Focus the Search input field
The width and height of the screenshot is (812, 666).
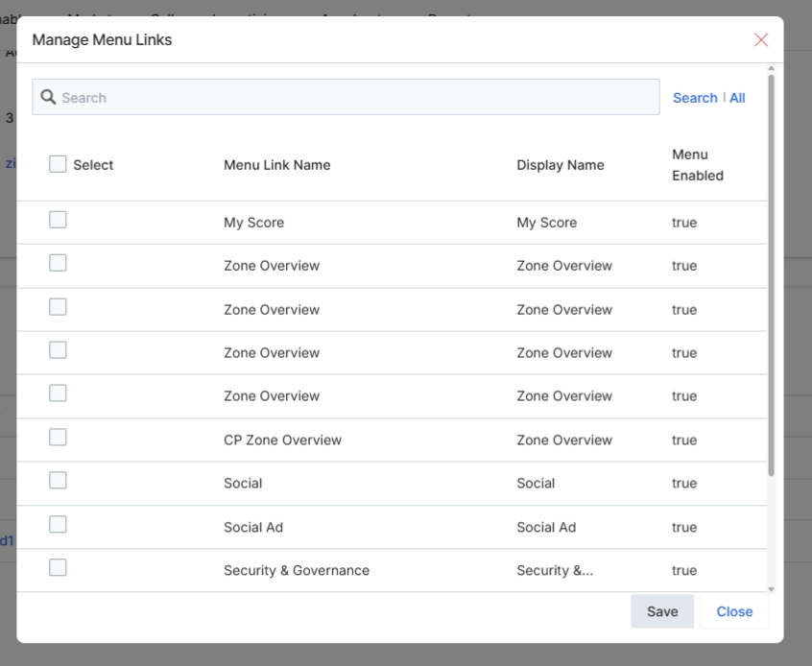(346, 97)
